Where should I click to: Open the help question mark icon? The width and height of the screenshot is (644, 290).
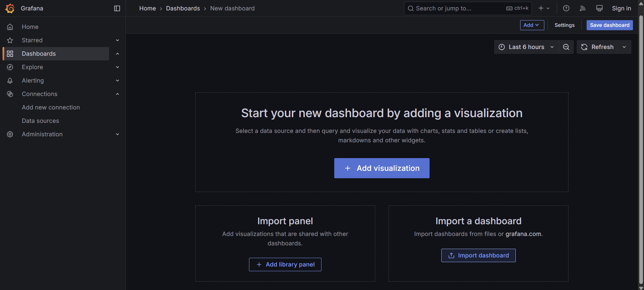click(566, 8)
